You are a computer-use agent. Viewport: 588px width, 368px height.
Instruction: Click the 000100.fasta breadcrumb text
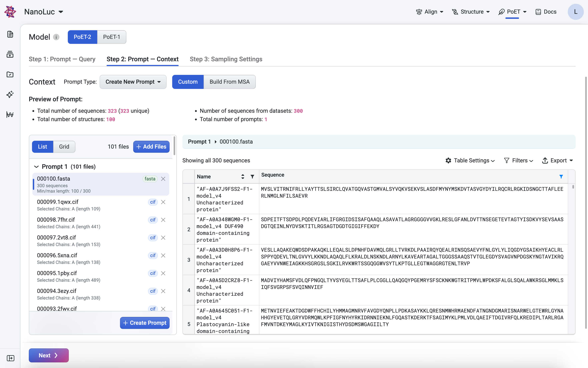(x=236, y=142)
